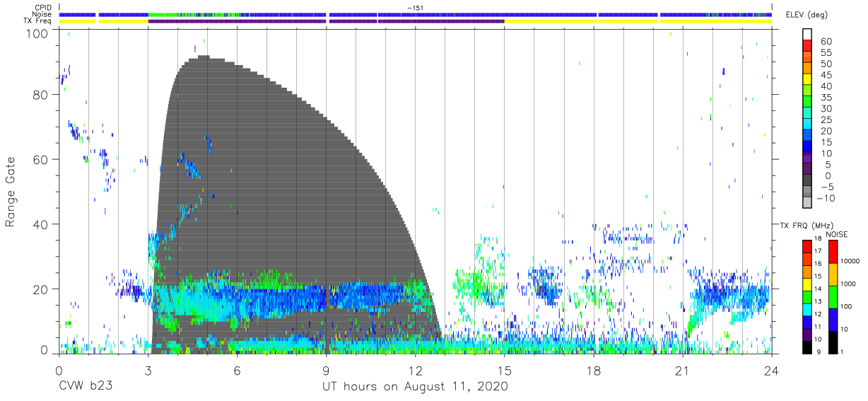Select the 'NOISE' legend title
This screenshot has width=868, height=401.
(836, 234)
